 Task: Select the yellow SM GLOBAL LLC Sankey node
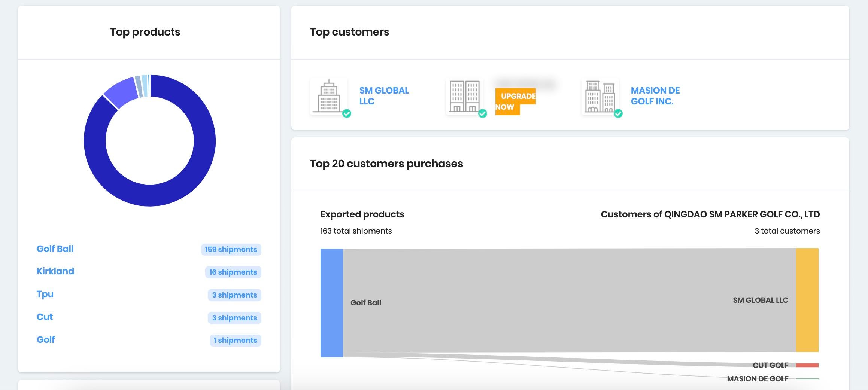click(807, 300)
